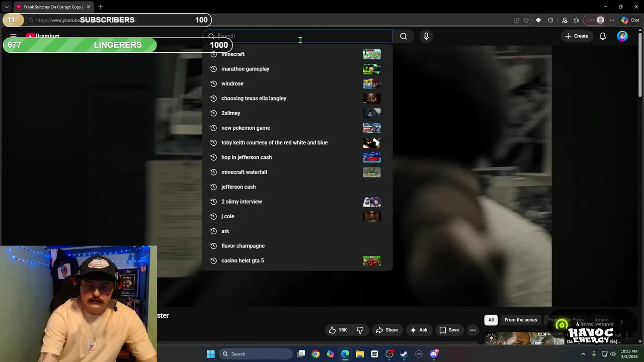Open YouTube notifications bell
Viewport: 644px width, 362px height.
pos(602,36)
